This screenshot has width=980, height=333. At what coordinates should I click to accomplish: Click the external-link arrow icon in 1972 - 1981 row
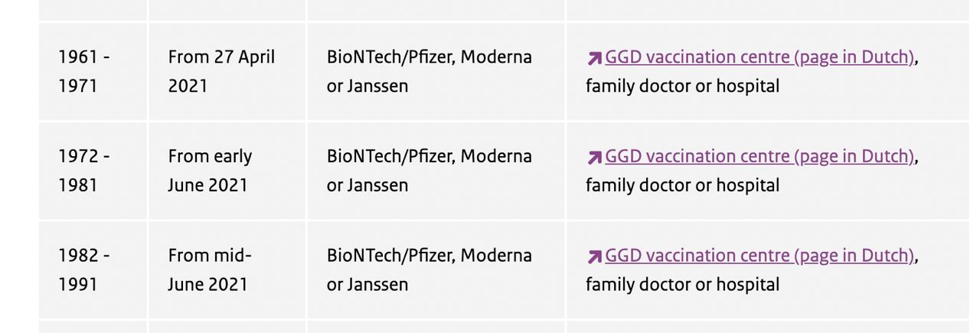[x=594, y=158]
